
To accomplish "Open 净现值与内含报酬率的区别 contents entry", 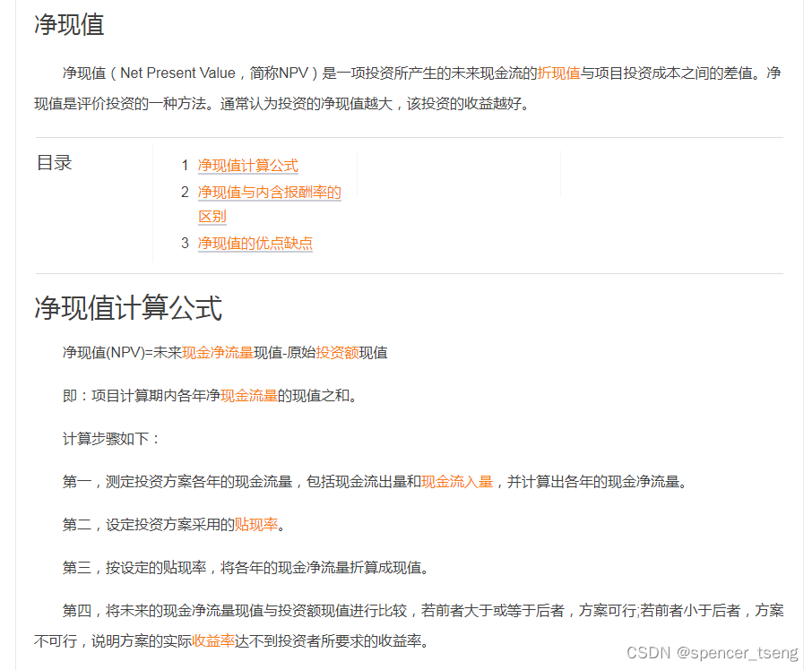I will [x=269, y=204].
